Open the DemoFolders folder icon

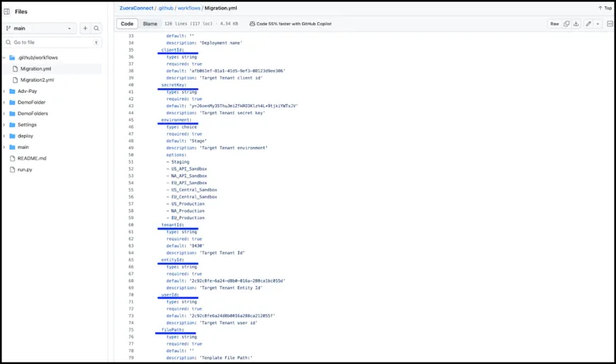tap(12, 114)
